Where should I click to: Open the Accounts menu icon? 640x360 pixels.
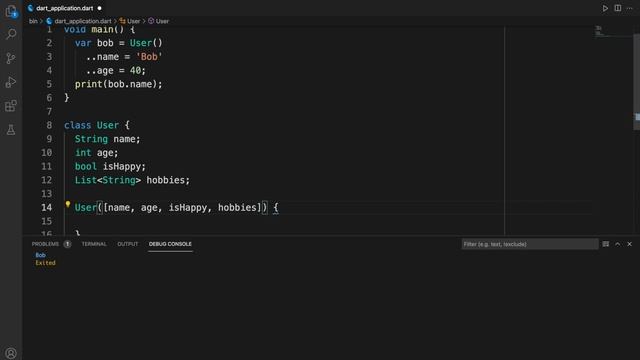click(11, 353)
